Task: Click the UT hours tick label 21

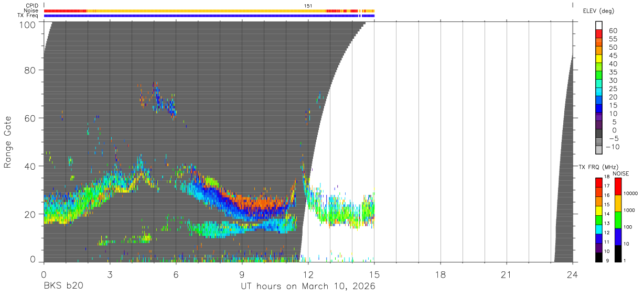Action: pos(506,274)
